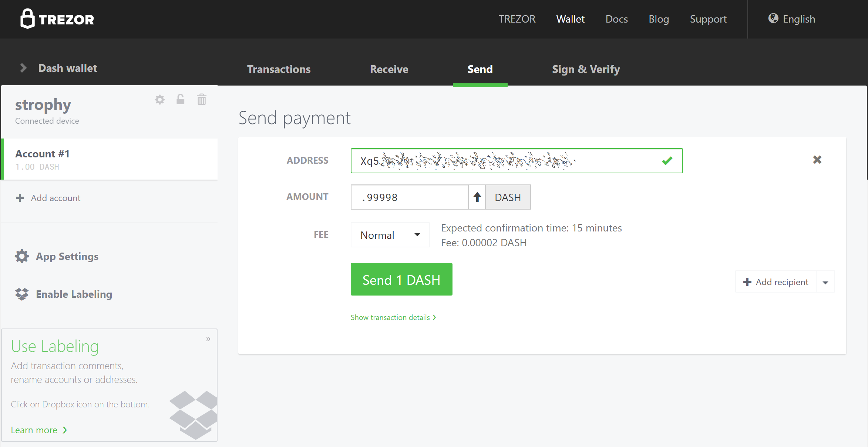Collapse the Use Labeling panel

click(x=208, y=339)
